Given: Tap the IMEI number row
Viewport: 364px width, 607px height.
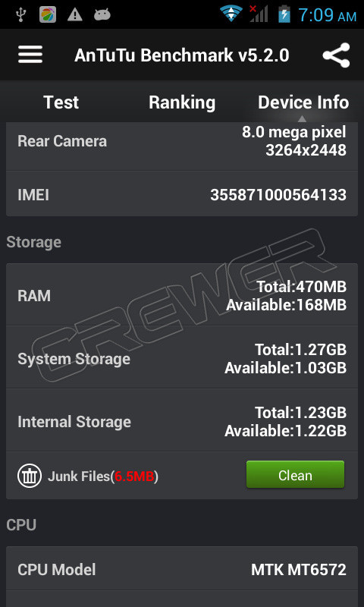Looking at the screenshot, I should [182, 194].
